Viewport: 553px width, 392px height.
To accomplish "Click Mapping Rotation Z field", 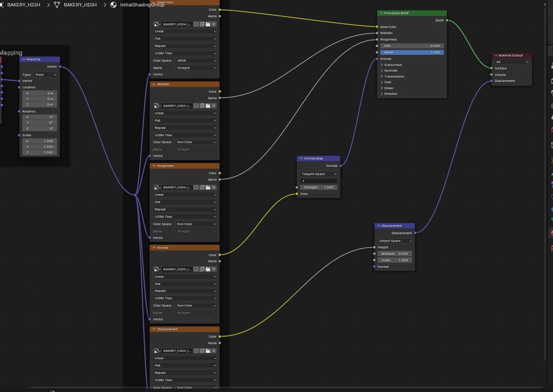I will click(40, 129).
